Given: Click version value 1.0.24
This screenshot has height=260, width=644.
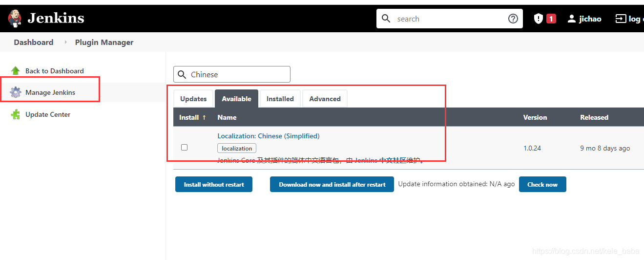Looking at the screenshot, I should [532, 148].
